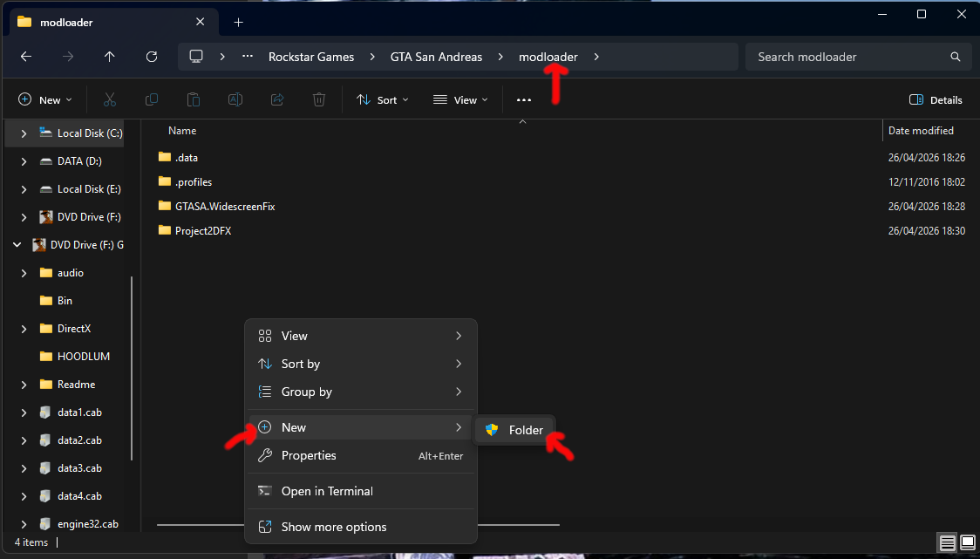This screenshot has height=559, width=980.
Task: Toggle the Details pane button
Action: pos(936,100)
